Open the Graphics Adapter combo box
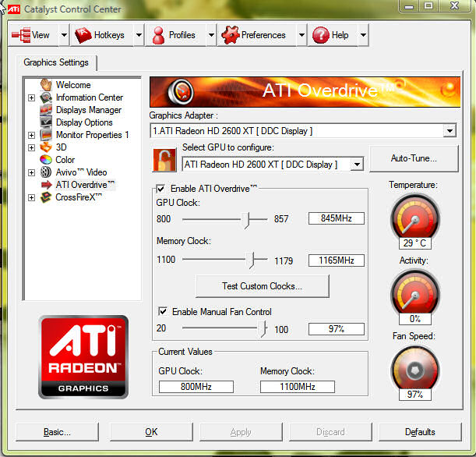The image size is (476, 457). click(x=303, y=131)
